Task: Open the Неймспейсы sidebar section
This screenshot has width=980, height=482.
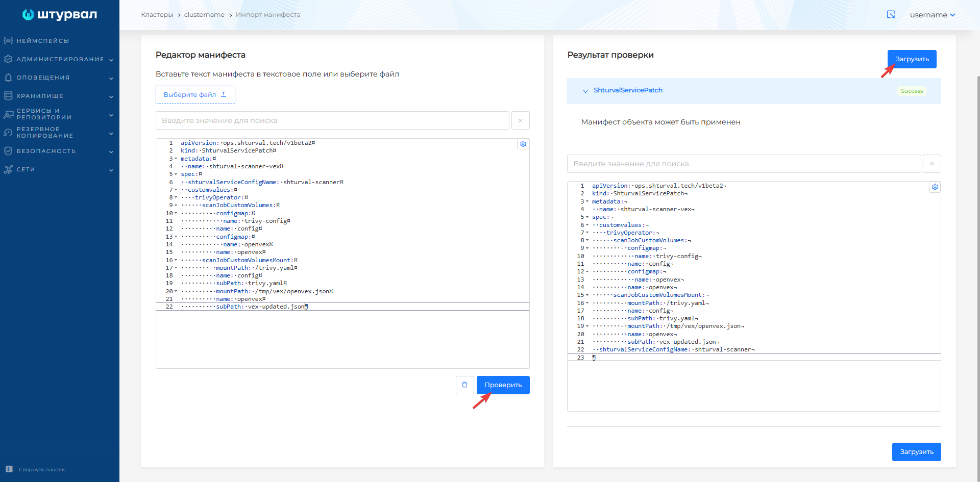Action: click(43, 41)
